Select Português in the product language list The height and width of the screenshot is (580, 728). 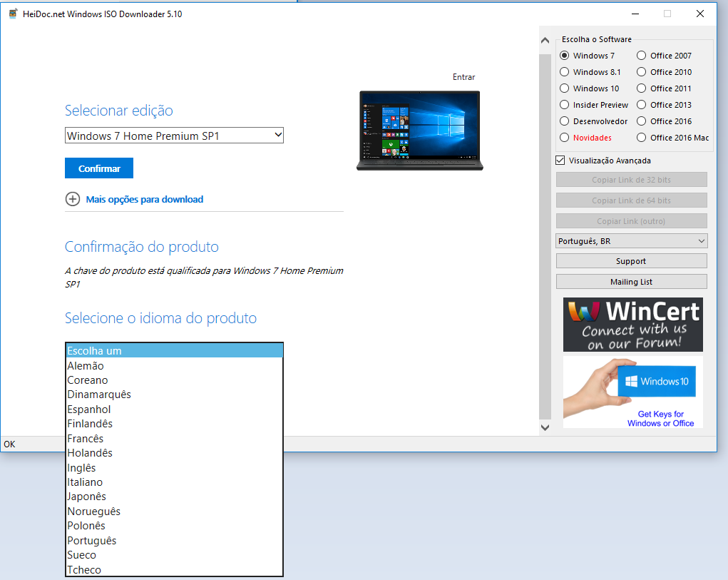174,541
